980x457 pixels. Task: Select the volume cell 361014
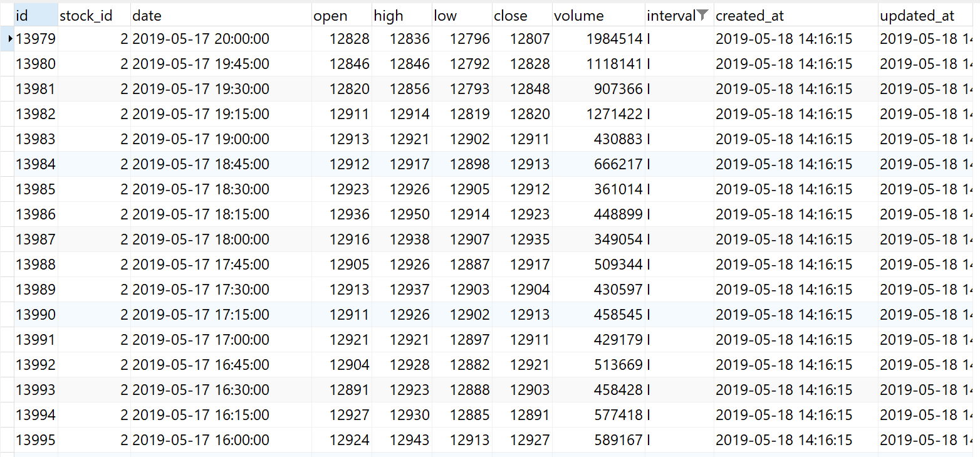pyautogui.click(x=598, y=189)
